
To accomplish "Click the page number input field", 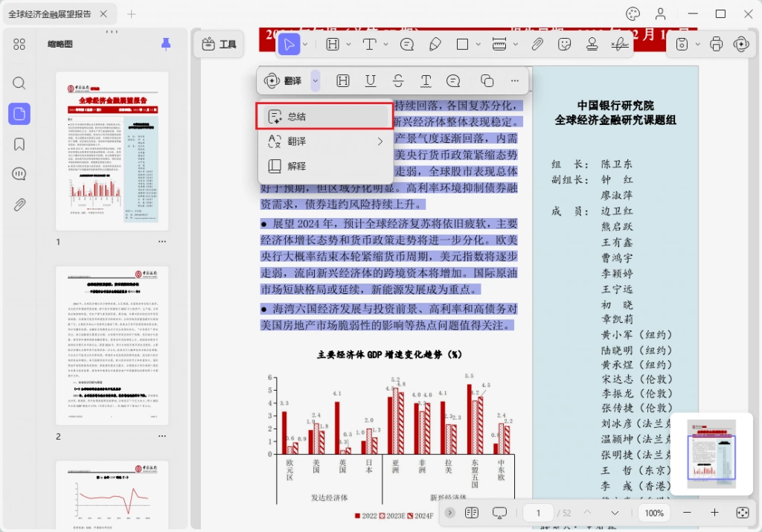I will point(539,513).
